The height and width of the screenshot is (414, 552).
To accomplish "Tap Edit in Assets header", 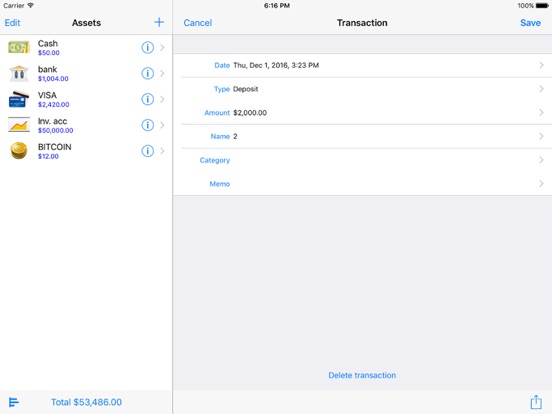I will pos(12,23).
